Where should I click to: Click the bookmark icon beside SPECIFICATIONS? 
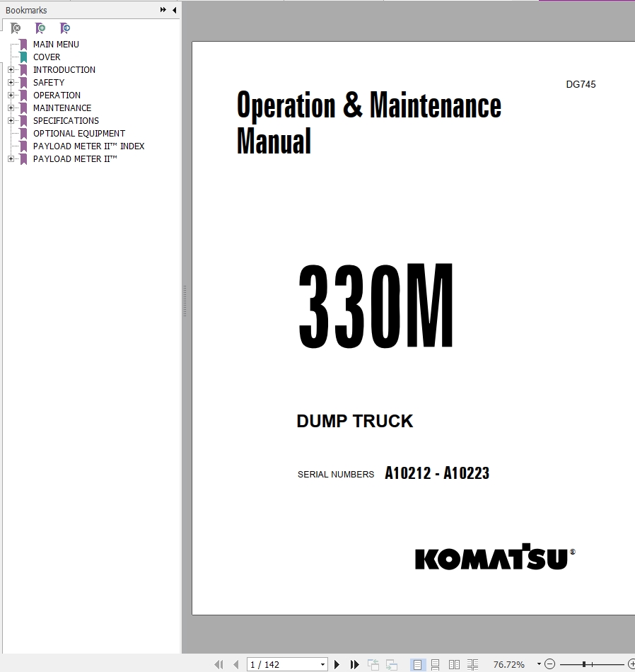[x=23, y=121]
